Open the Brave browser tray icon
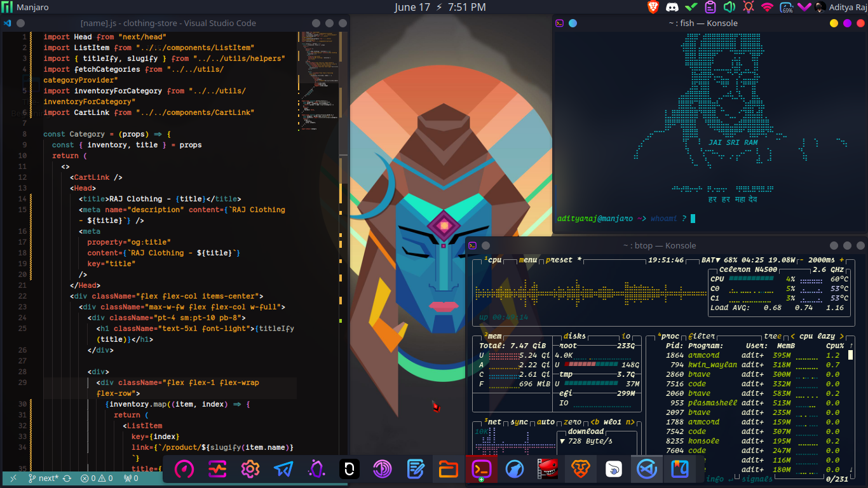 tap(653, 8)
